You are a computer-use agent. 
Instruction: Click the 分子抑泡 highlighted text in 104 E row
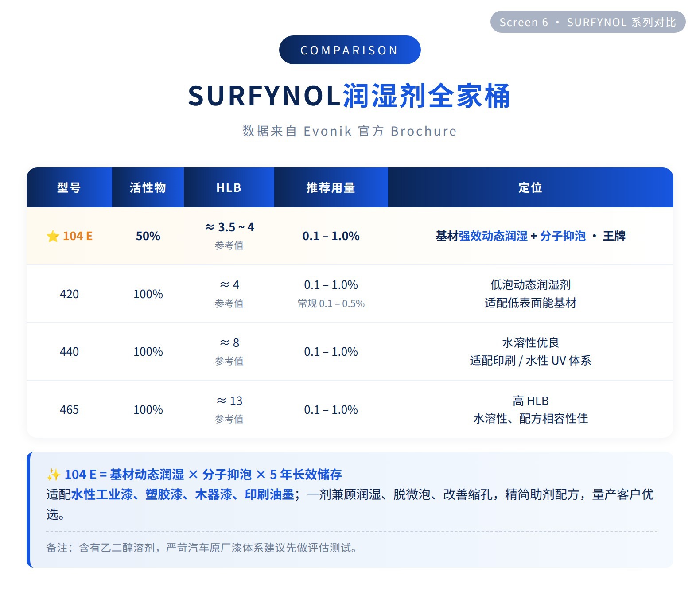[x=563, y=236]
